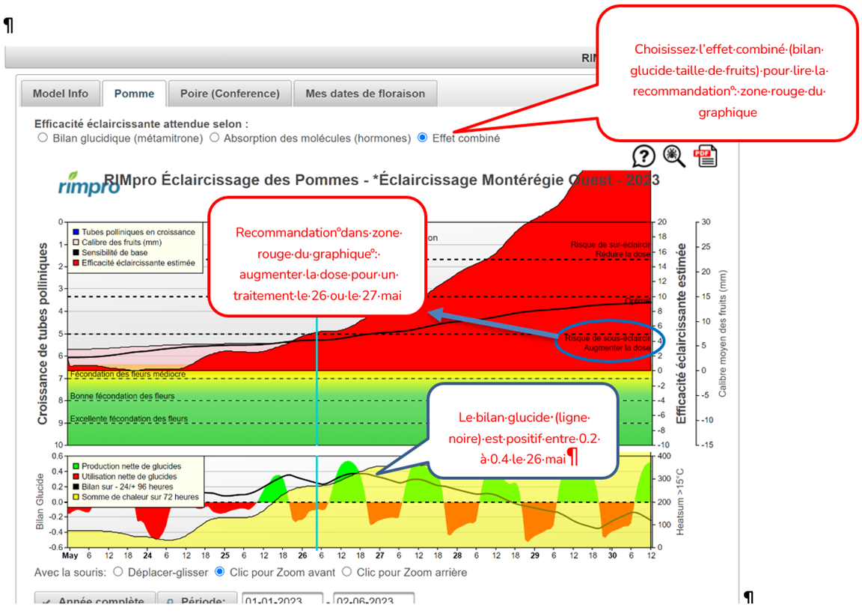This screenshot has width=862, height=616.
Task: Open the help question mark icon
Action: (x=644, y=156)
